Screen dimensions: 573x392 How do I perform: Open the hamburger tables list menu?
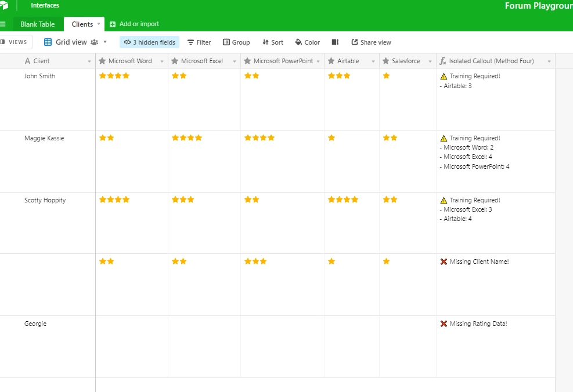pos(2,24)
